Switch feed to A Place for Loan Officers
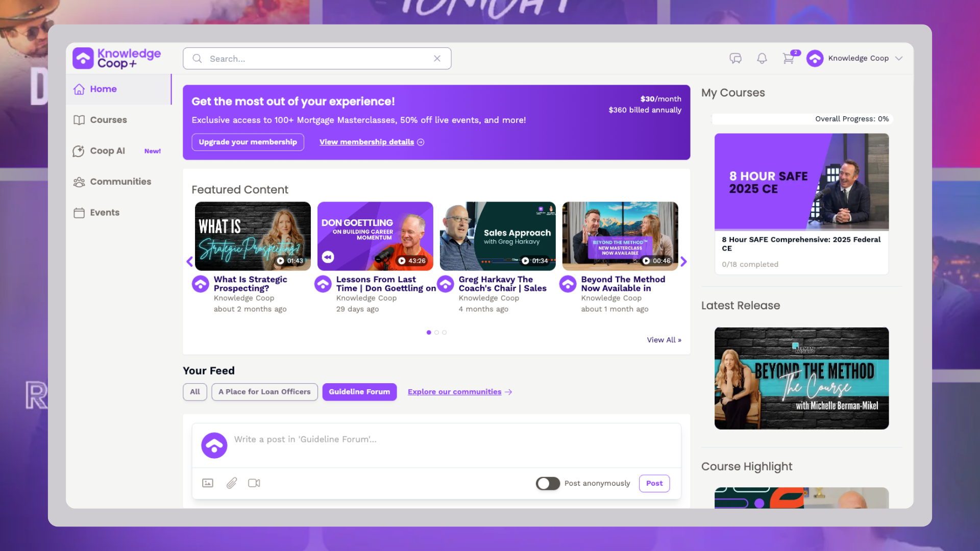 point(264,392)
